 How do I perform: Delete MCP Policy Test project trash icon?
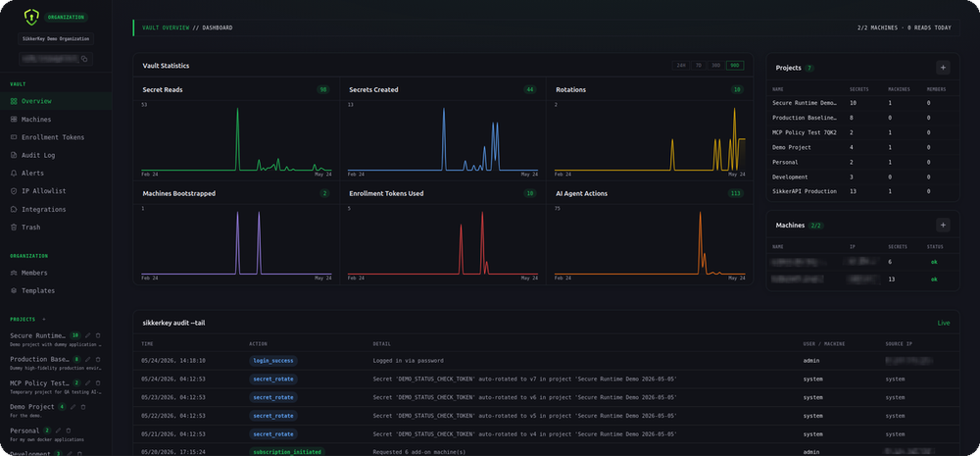[98, 382]
